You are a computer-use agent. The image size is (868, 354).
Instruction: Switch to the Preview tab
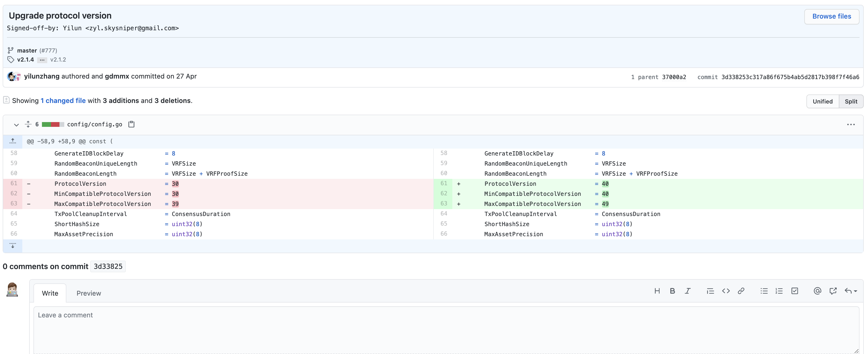(x=89, y=293)
